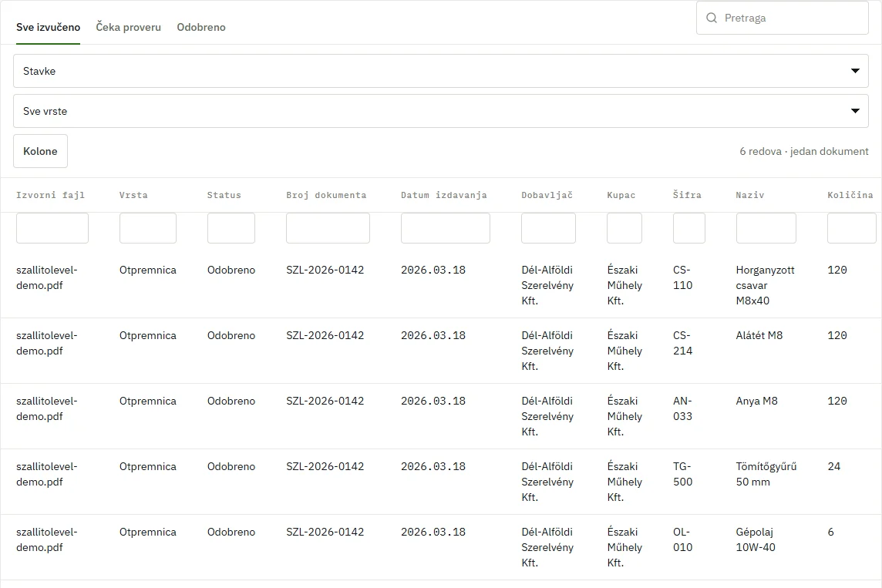Sort by Šifra column header
Image resolution: width=882 pixels, height=588 pixels.
pyautogui.click(x=687, y=195)
